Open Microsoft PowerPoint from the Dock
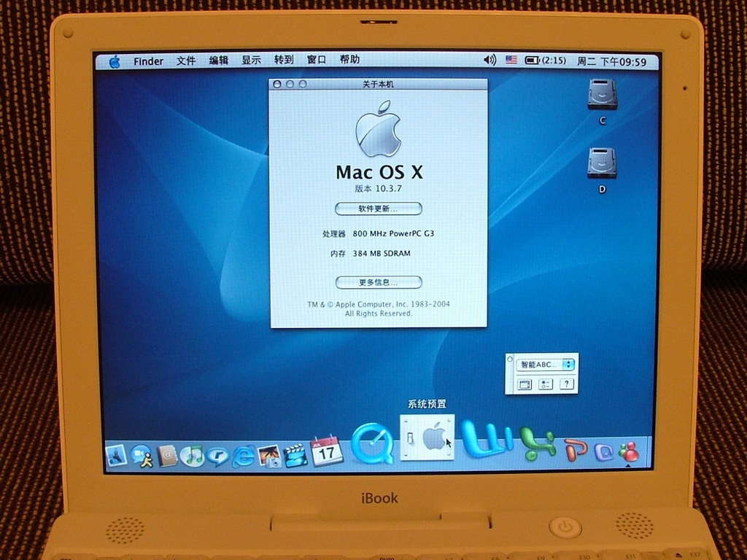Viewport: 747px width, 560px height. tap(576, 449)
